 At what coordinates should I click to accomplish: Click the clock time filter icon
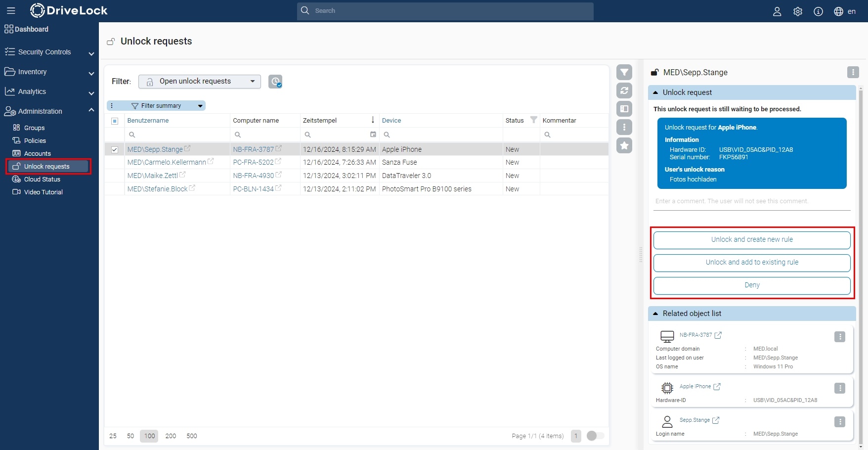pos(275,82)
